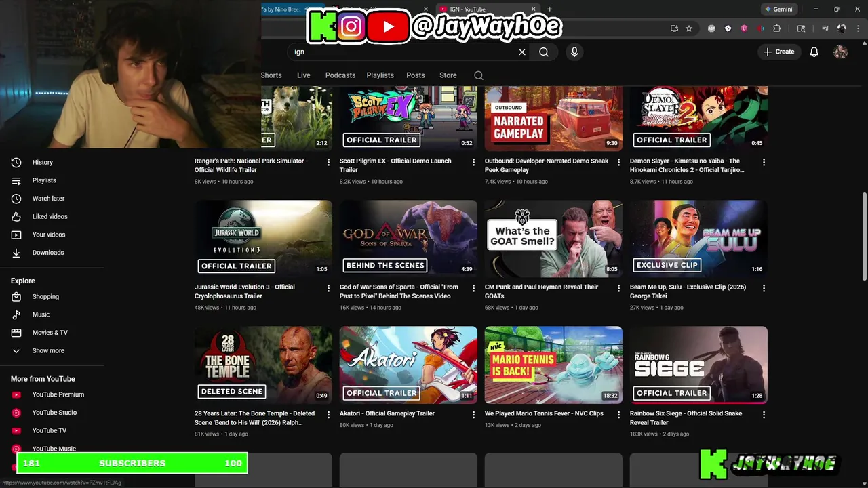Switch to the Podcasts channel tab
The image size is (868, 488).
[x=340, y=75]
